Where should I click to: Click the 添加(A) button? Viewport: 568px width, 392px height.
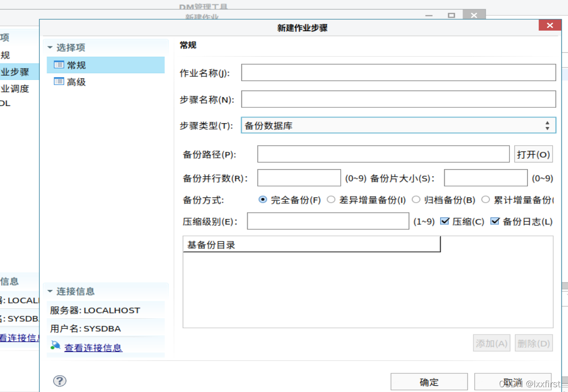[x=492, y=343]
